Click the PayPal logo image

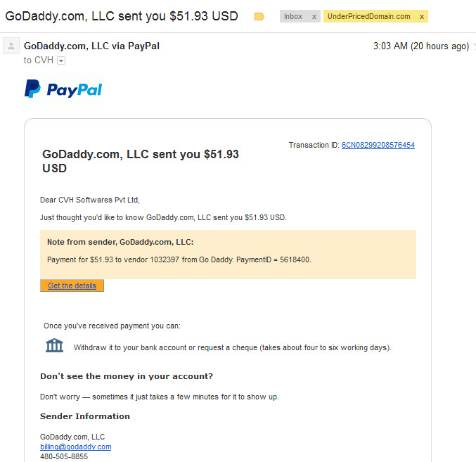(63, 89)
